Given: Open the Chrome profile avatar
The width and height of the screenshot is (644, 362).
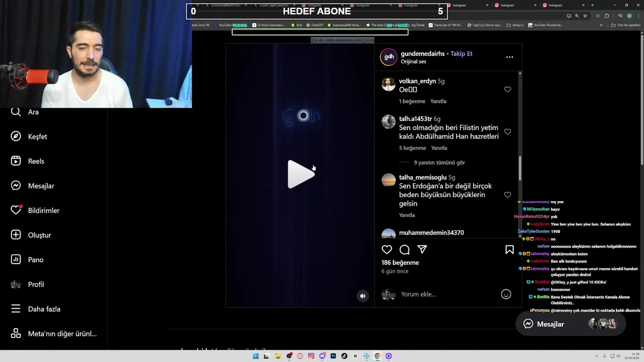Looking at the screenshot, I should coord(629,16).
